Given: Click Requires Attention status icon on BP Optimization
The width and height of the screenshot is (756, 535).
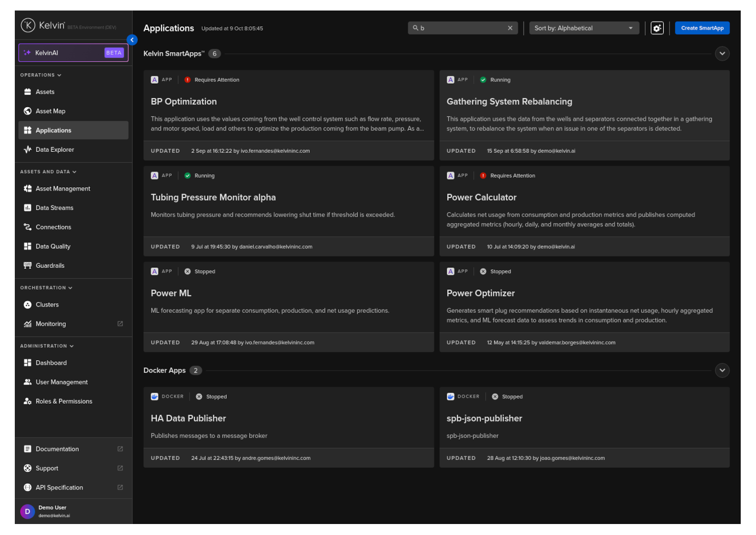Looking at the screenshot, I should point(188,80).
